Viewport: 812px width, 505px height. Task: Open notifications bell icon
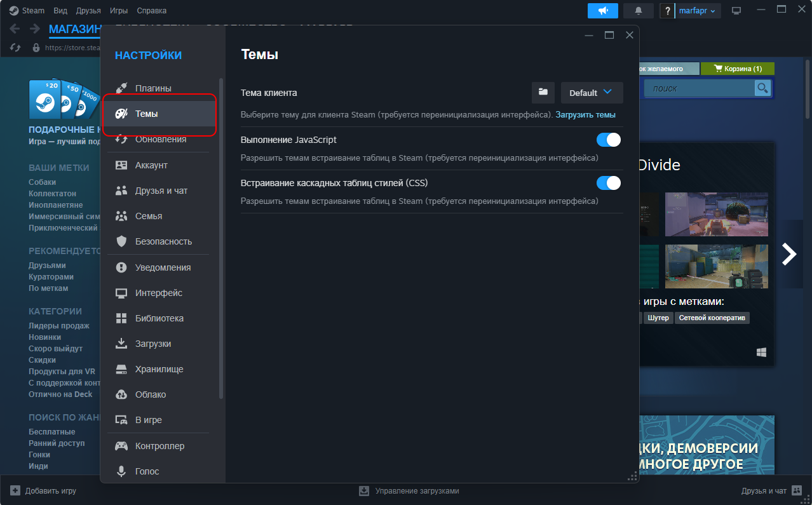click(x=639, y=11)
